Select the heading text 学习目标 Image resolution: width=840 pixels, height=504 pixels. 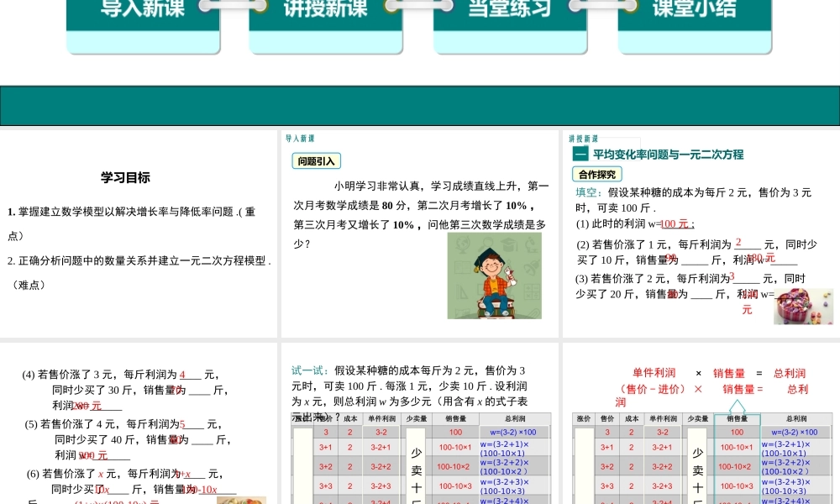pyautogui.click(x=125, y=178)
